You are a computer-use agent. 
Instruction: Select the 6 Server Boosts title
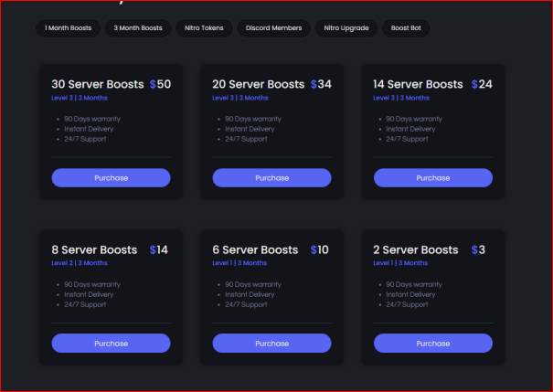(255, 250)
